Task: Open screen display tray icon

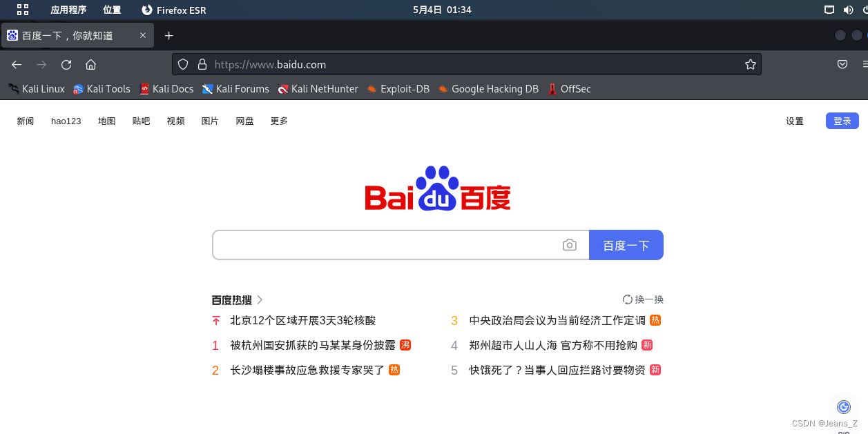Action: 829,10
